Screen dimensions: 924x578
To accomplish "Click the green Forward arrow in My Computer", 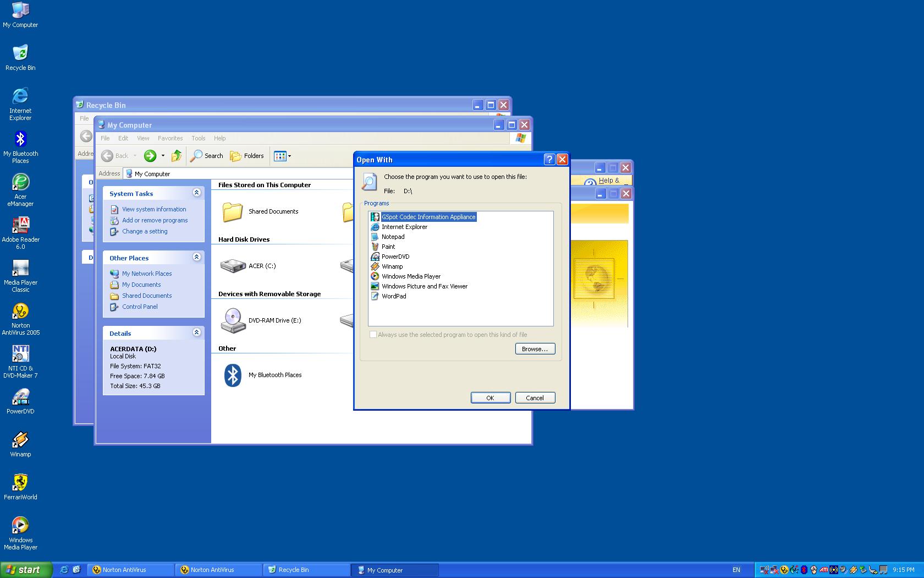I will click(x=150, y=156).
